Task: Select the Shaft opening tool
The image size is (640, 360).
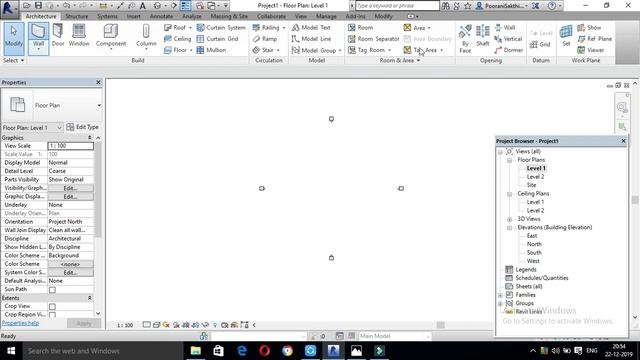Action: pos(482,36)
